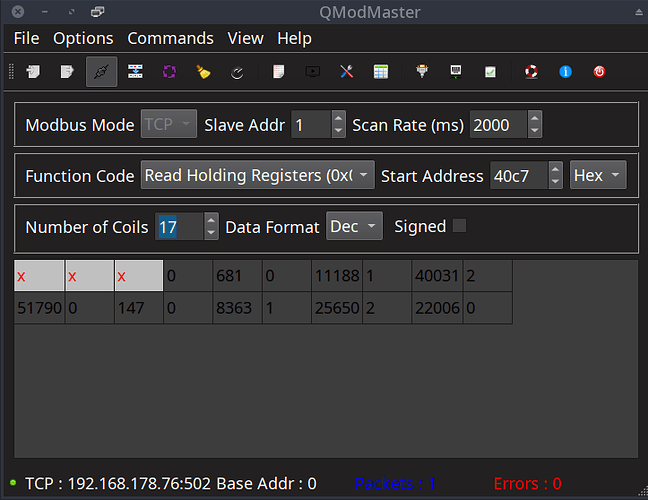Open the general Settings checkmark icon
This screenshot has height=500, width=648.
click(490, 72)
